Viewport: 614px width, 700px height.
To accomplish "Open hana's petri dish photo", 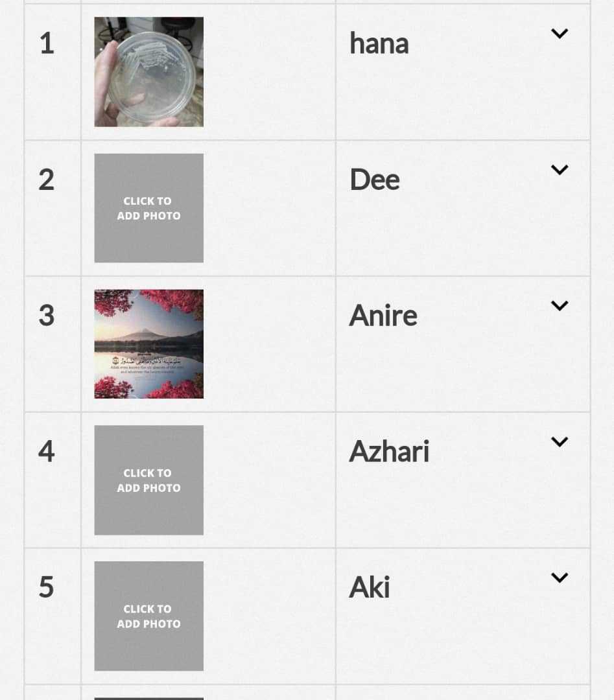I will pyautogui.click(x=148, y=72).
